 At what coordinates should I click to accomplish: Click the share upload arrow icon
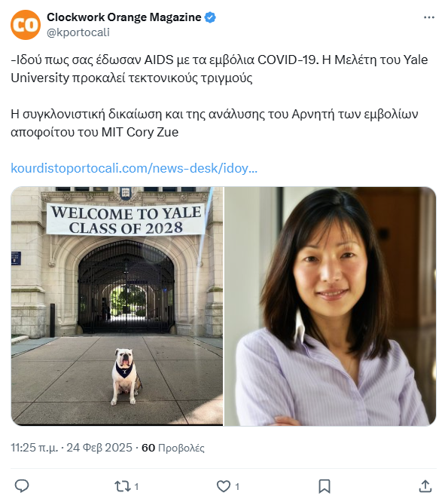pyautogui.click(x=425, y=486)
